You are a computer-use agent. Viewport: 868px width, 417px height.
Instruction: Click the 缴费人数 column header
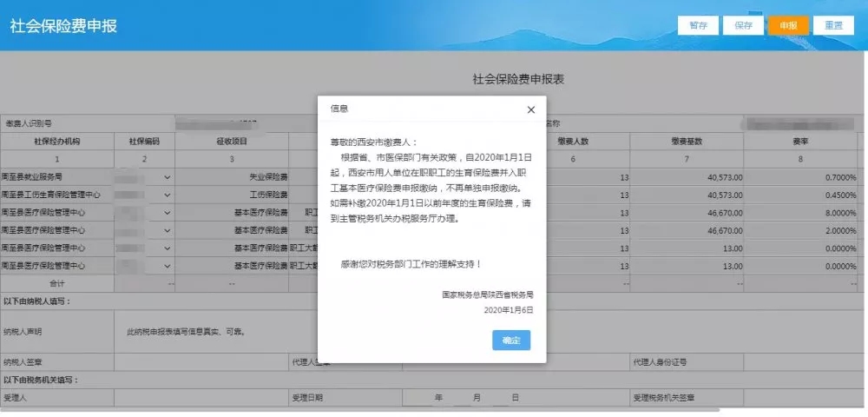point(573,141)
